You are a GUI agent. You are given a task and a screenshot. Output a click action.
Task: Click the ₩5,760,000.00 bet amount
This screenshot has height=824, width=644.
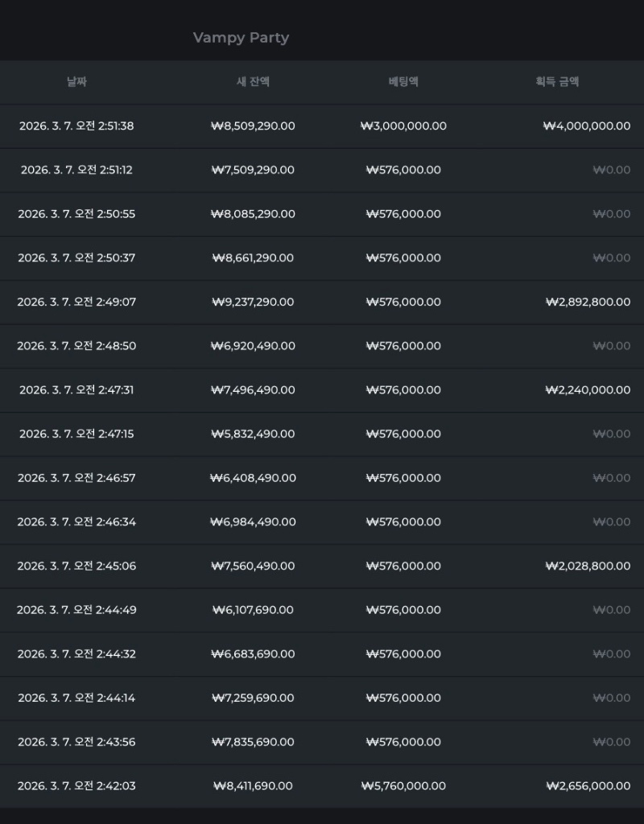(x=403, y=786)
